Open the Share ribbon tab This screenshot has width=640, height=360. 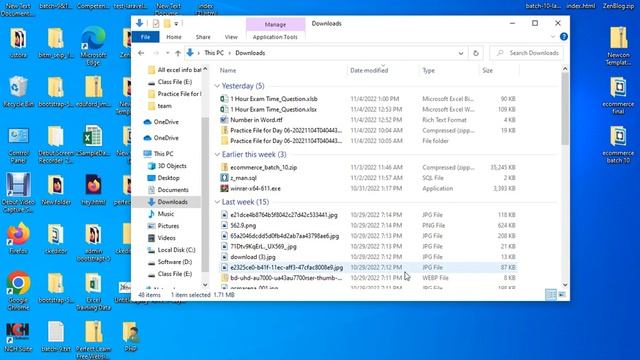(203, 37)
